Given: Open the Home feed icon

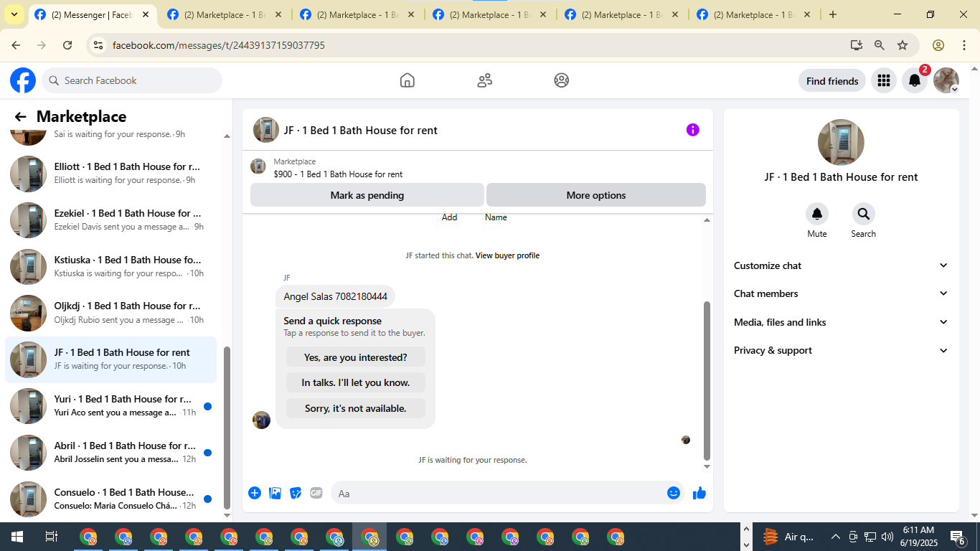Looking at the screenshot, I should click(407, 80).
